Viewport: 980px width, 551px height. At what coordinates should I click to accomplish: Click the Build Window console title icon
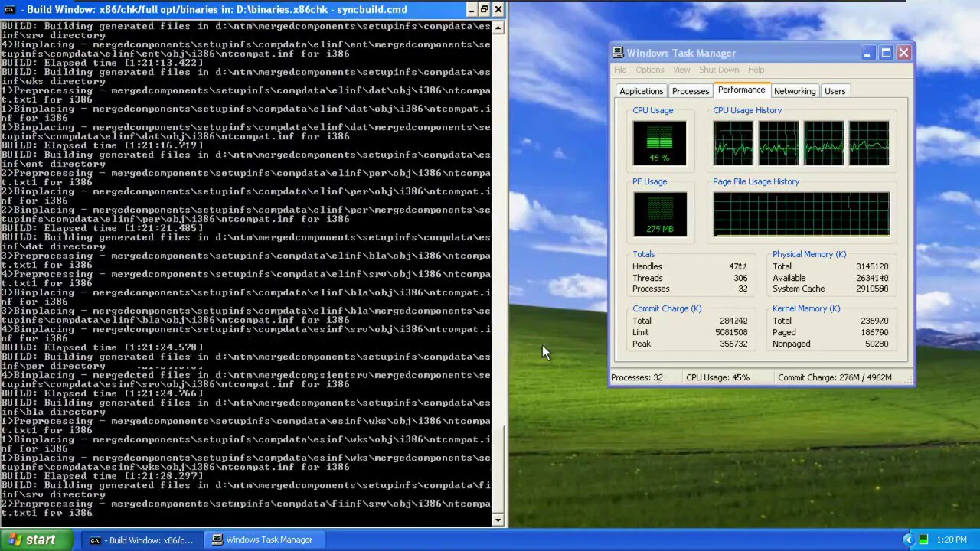10,9
